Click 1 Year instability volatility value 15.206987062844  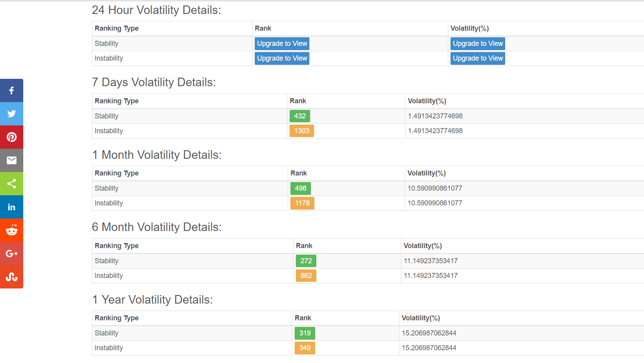tap(429, 348)
